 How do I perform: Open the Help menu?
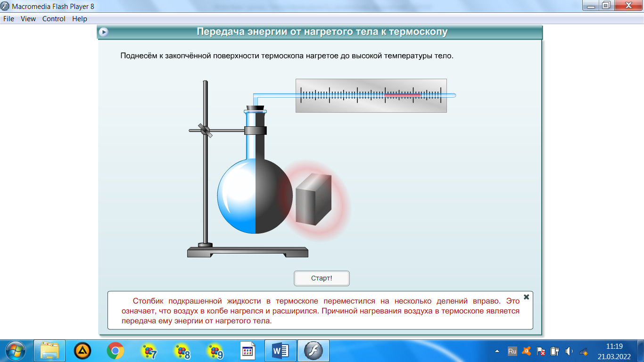tap(80, 19)
